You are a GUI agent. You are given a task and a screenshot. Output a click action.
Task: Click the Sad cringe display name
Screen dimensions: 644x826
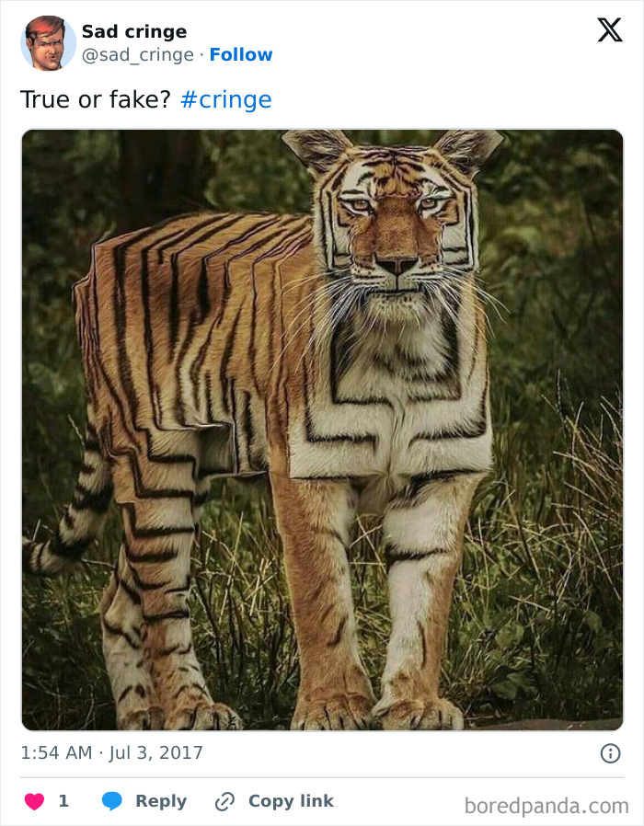click(x=134, y=31)
